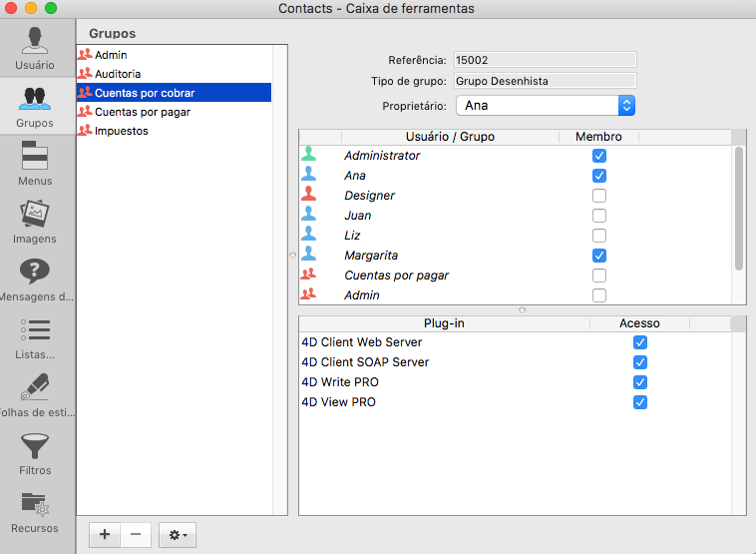Screen dimensions: 756x554
Task: Click the Membro column header
Action: (598, 137)
